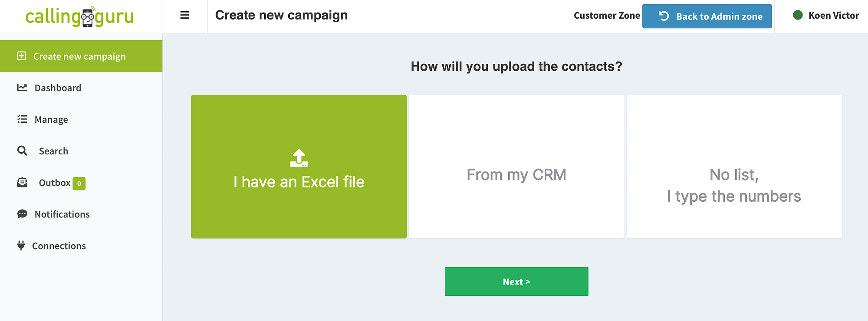
Task: Pick 'No list, I type the numbers' option
Action: click(x=734, y=167)
